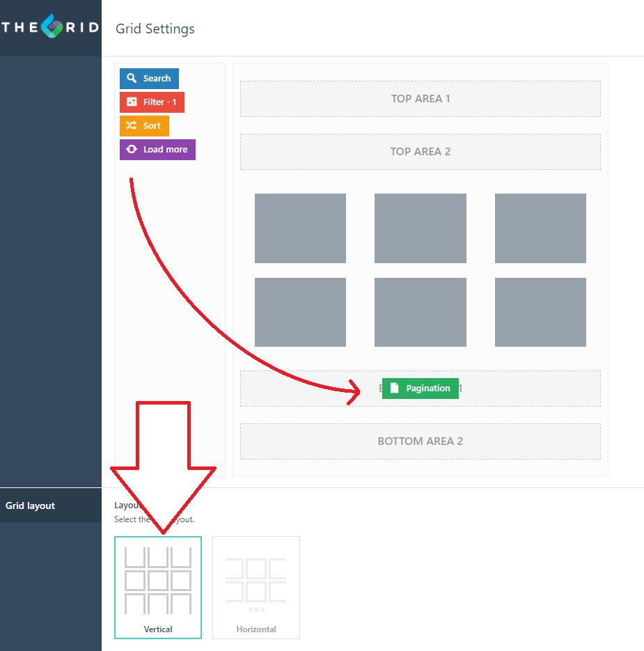Click the top-right grid preview tile

(540, 228)
